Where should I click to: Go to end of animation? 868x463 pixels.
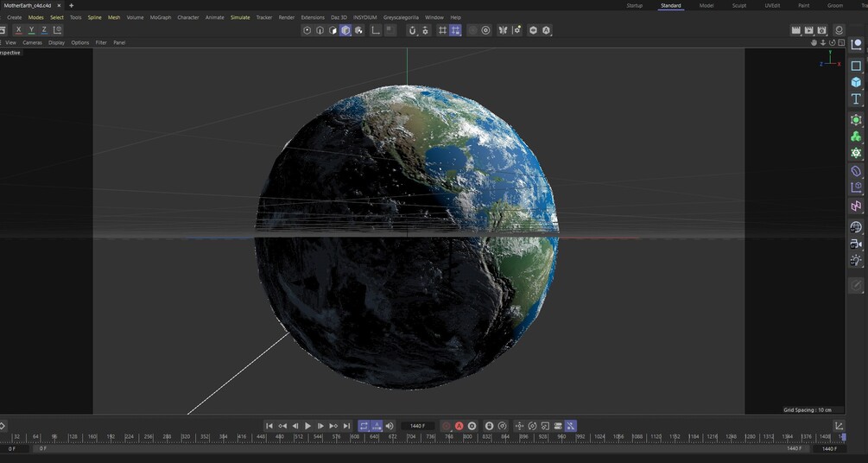click(x=346, y=426)
